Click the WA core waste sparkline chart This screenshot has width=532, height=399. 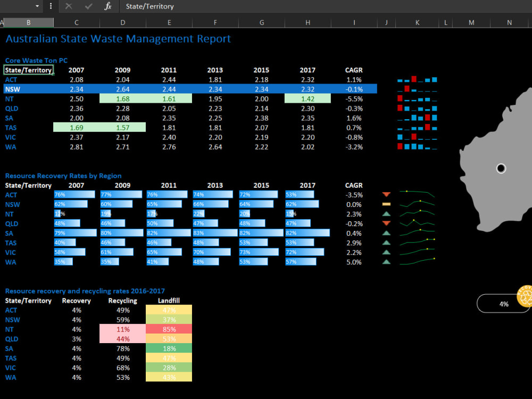[x=417, y=147]
